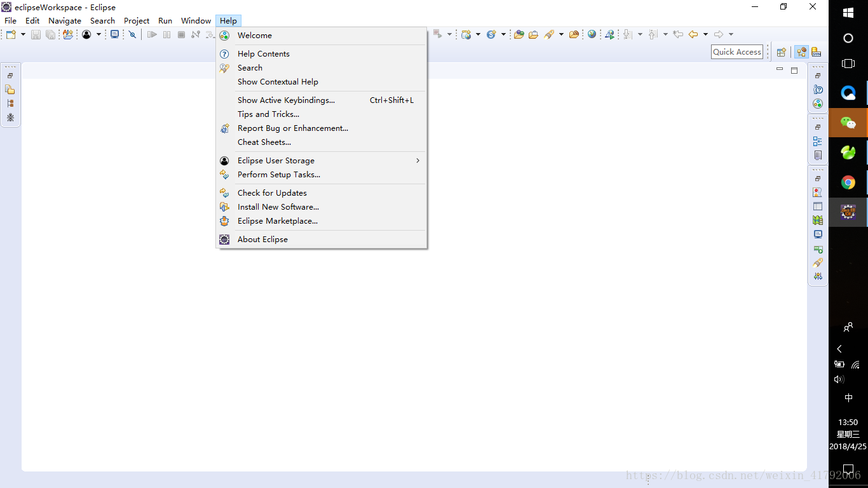The image size is (868, 488).
Task: Choose Install New Software entry
Action: click(322, 207)
